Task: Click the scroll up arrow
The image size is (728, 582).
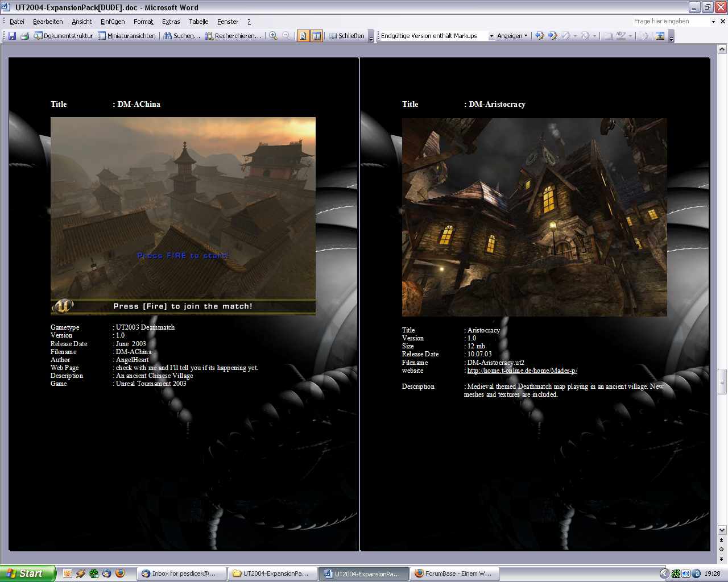Action: pos(722,48)
